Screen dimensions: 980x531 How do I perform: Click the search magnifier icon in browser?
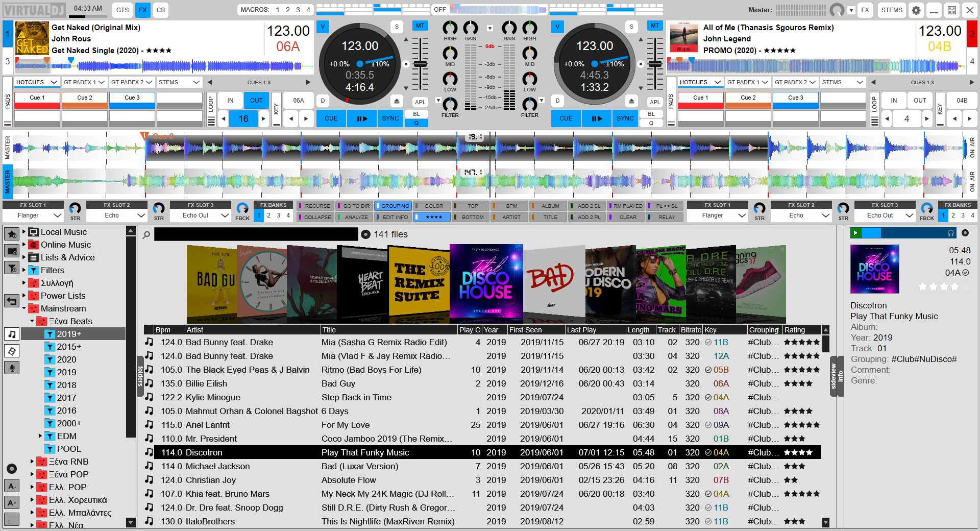point(146,235)
